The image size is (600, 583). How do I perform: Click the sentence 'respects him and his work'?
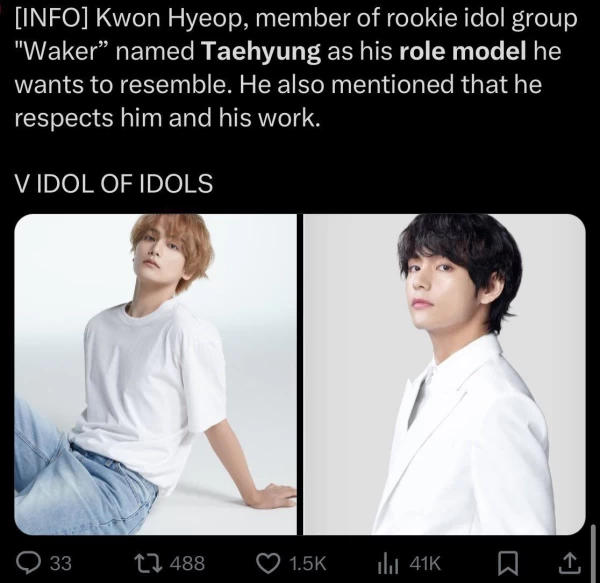[167, 117]
